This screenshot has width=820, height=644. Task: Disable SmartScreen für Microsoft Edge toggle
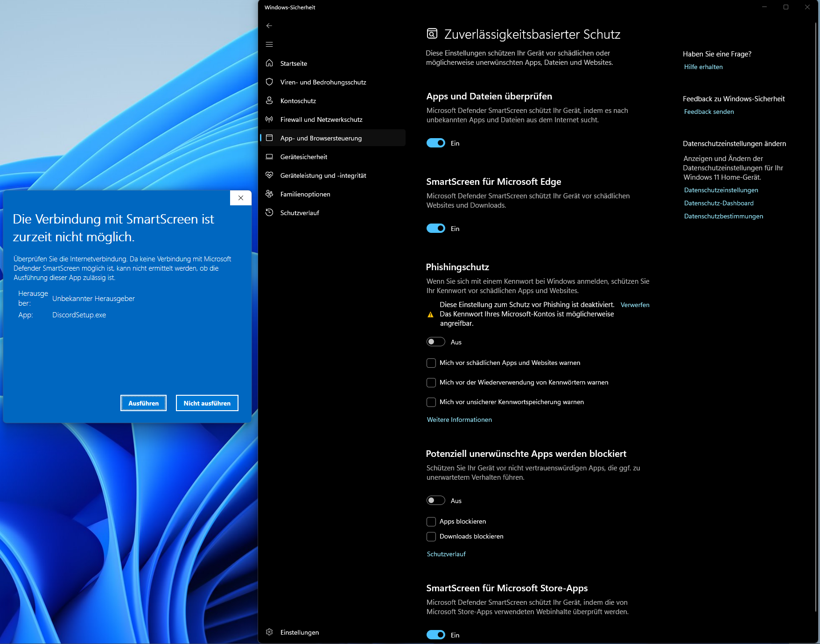[436, 228]
